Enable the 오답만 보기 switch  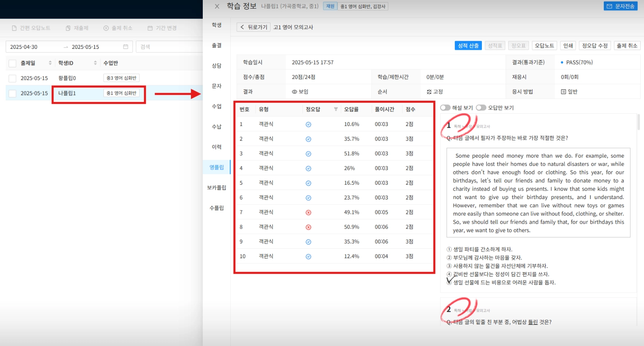pos(481,108)
